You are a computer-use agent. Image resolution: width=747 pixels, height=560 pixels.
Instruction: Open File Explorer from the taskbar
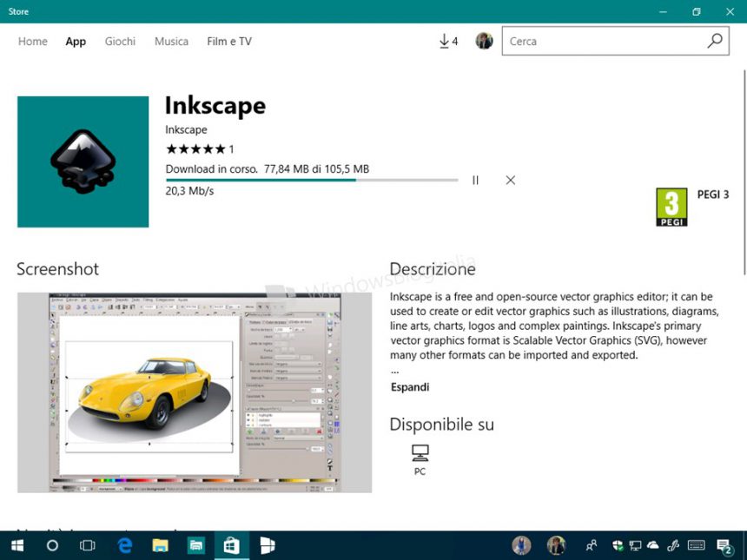[160, 546]
